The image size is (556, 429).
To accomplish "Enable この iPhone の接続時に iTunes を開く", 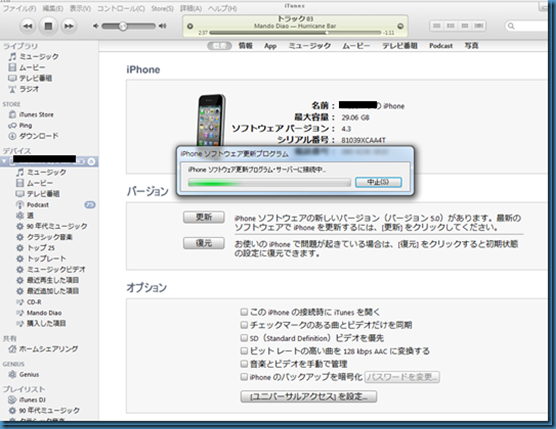I will click(244, 312).
